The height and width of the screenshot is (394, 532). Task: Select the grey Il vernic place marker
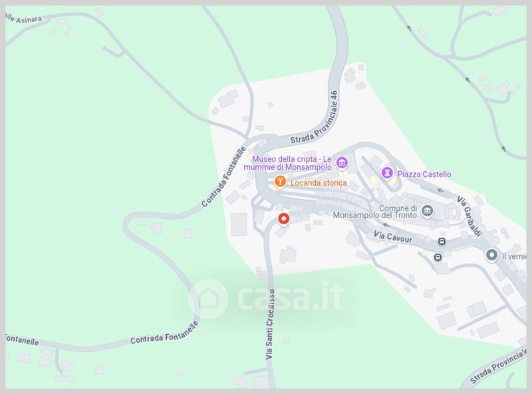click(491, 255)
